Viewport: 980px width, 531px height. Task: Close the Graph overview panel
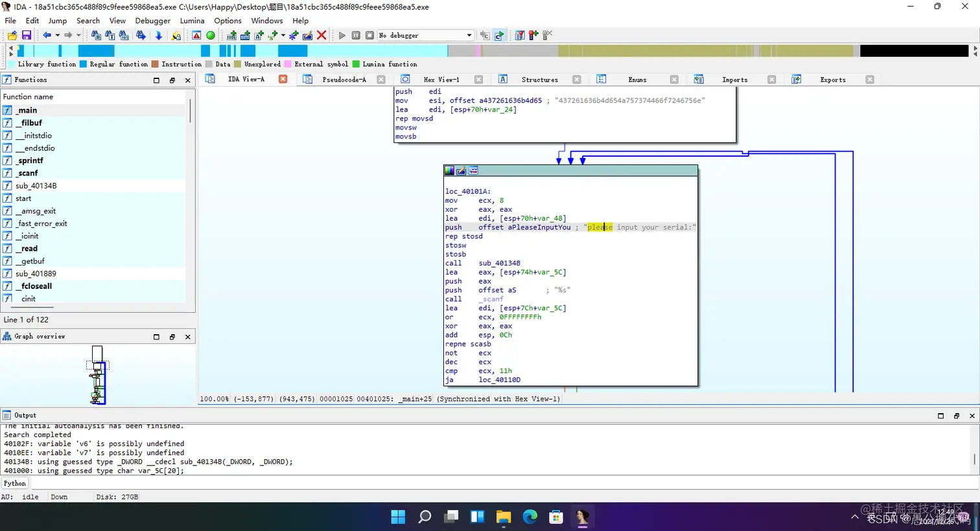click(x=188, y=337)
